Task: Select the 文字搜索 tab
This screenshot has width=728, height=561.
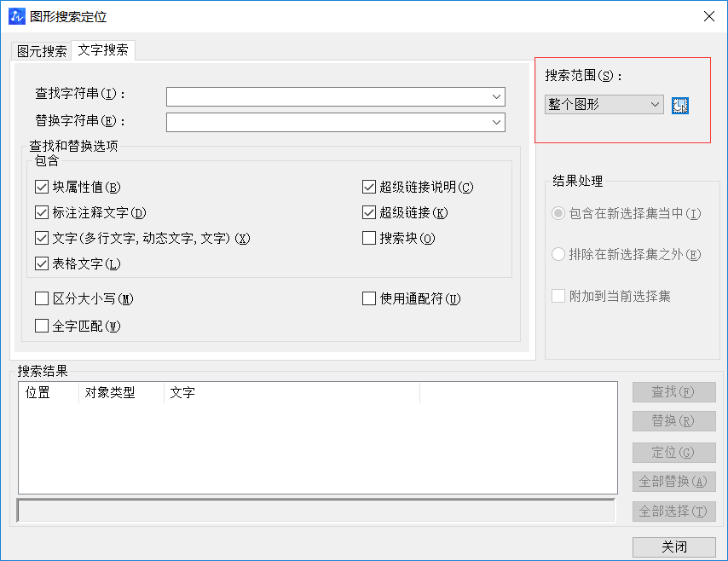Action: (102, 50)
